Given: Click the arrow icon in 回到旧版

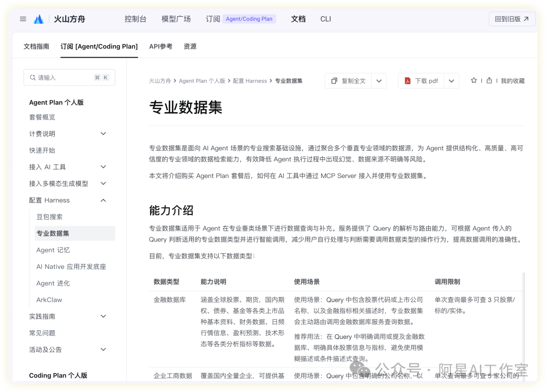Looking at the screenshot, I should click(x=526, y=19).
